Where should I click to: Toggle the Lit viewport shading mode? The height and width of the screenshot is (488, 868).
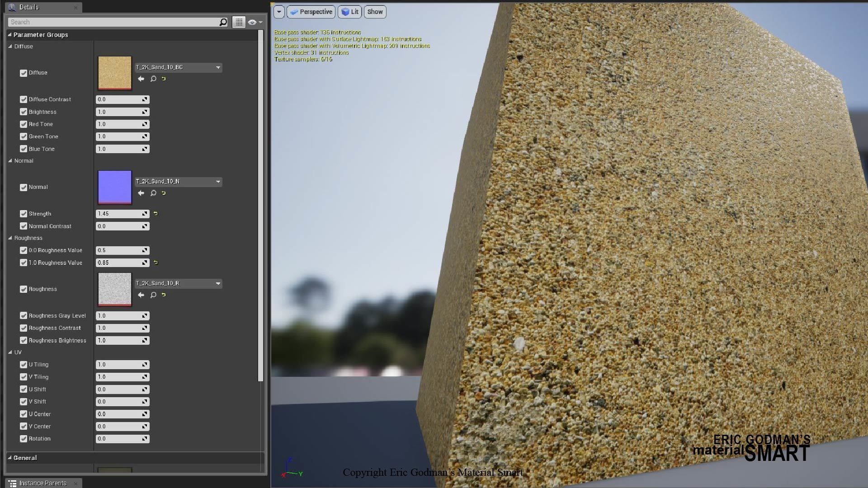pyautogui.click(x=349, y=12)
